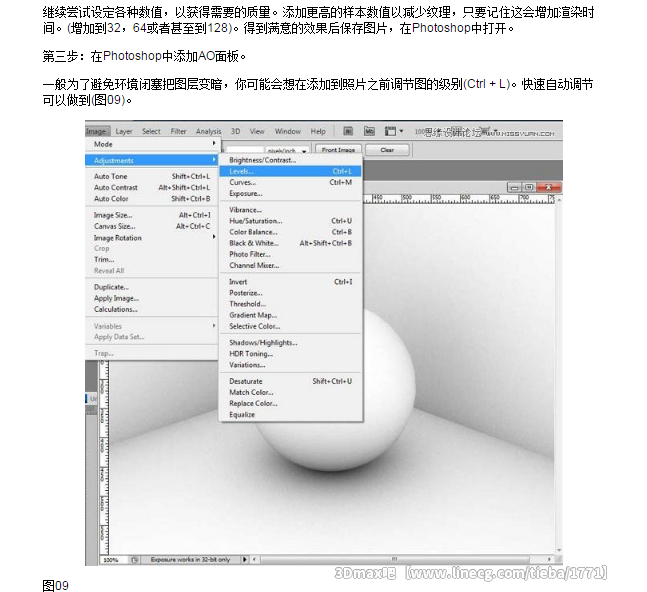
Task: Select Invert adjustment
Action: [x=290, y=282]
